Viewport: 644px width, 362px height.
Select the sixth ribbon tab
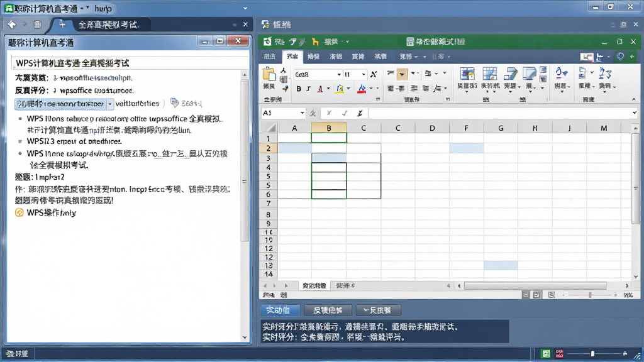point(380,57)
